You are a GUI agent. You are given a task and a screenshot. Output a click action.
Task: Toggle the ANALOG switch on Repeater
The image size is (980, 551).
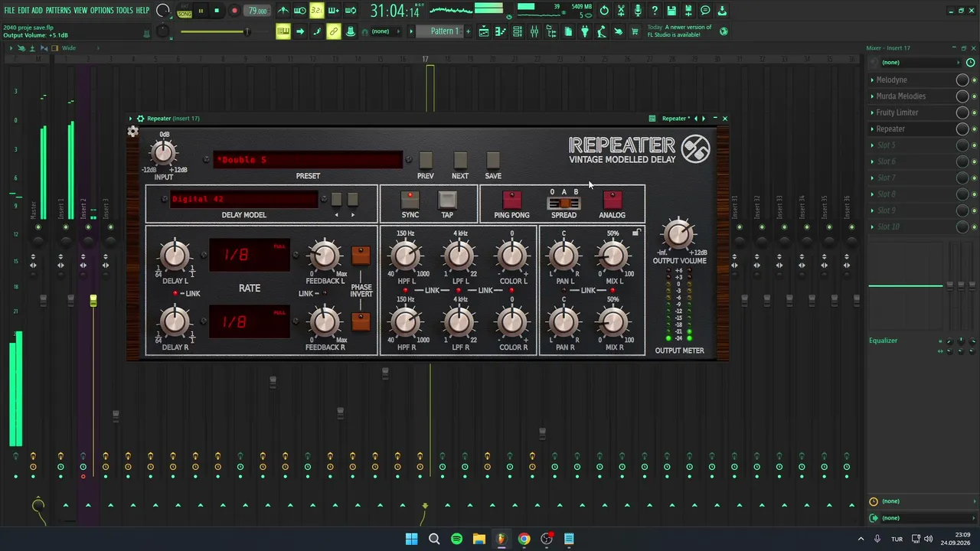click(612, 200)
